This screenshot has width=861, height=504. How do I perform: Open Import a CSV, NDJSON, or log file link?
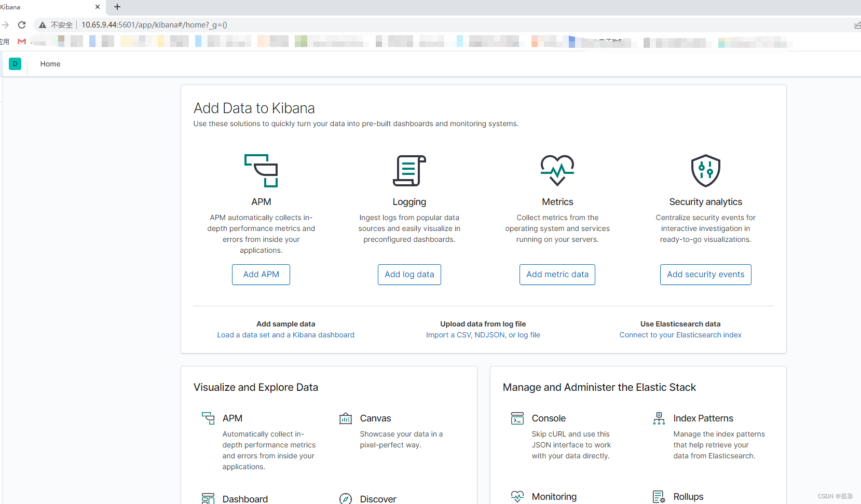(x=483, y=335)
